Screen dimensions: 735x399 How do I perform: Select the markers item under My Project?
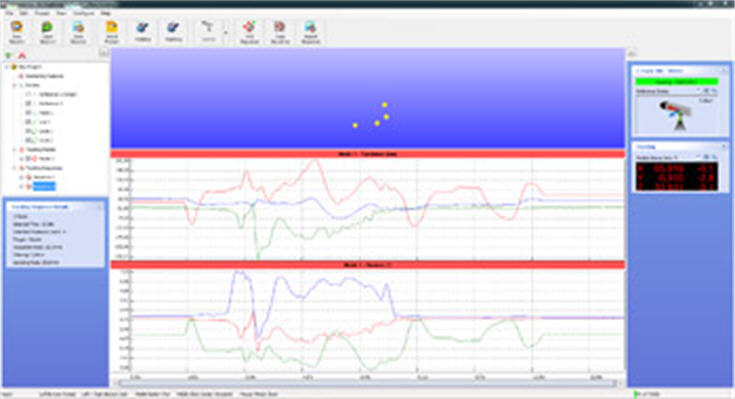45,76
